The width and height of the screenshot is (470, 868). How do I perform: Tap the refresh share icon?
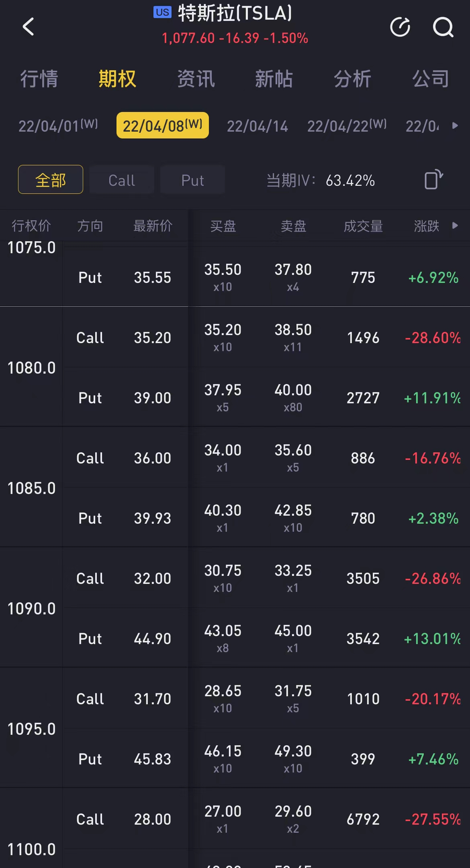[x=400, y=27]
